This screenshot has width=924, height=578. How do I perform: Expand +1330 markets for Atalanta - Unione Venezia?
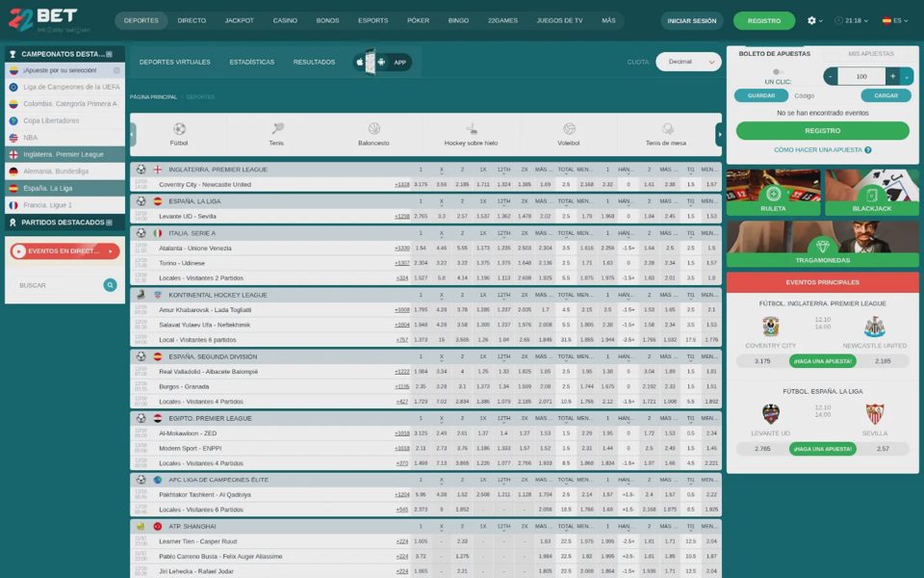(x=402, y=249)
